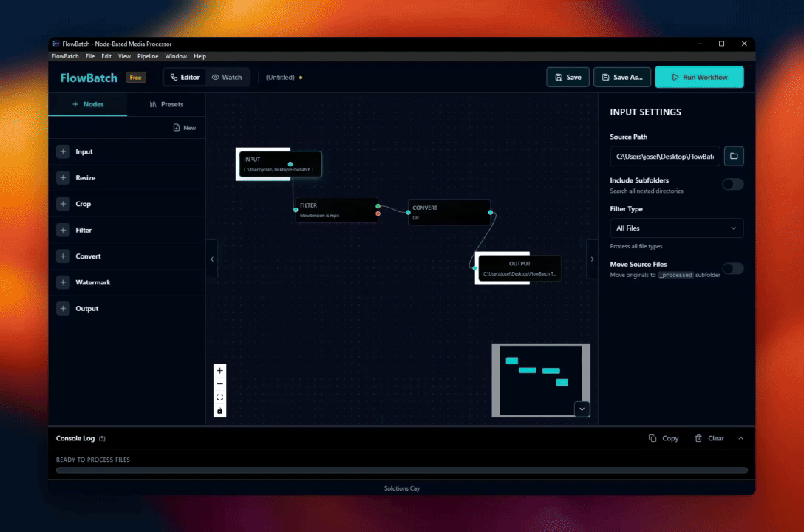Click the Save As... button
Viewport: 804px width, 532px height.
coord(621,77)
